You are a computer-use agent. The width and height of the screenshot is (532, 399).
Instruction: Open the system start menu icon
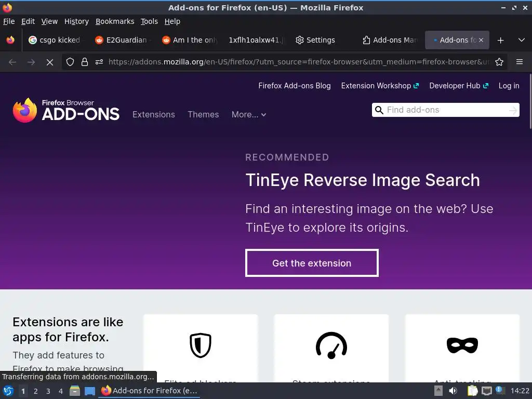click(8, 391)
